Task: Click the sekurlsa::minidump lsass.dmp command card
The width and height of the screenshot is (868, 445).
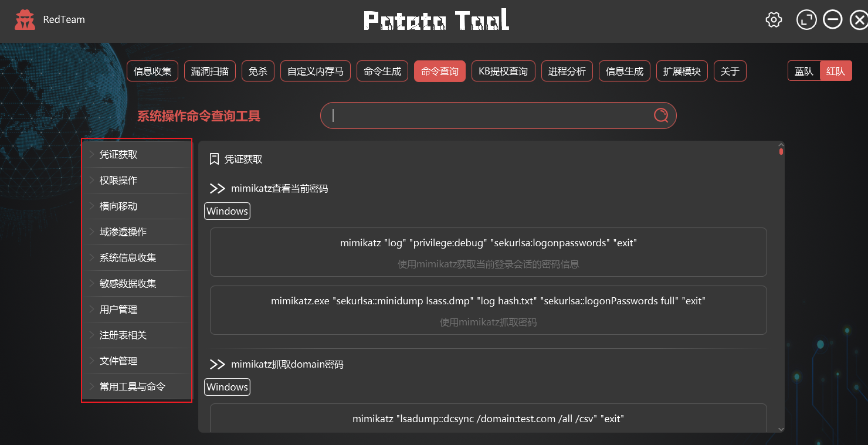Action: click(489, 310)
